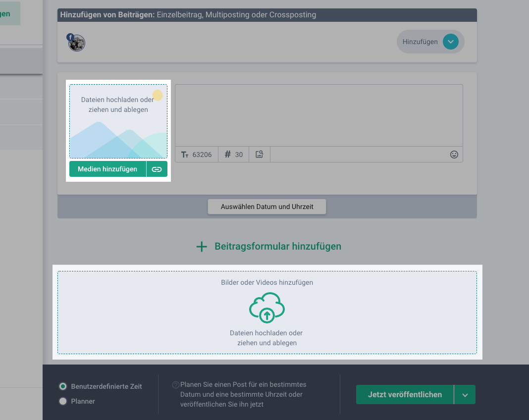Screen dimensions: 529x420
Task: Click the image icon in text toolbar
Action: [259, 155]
